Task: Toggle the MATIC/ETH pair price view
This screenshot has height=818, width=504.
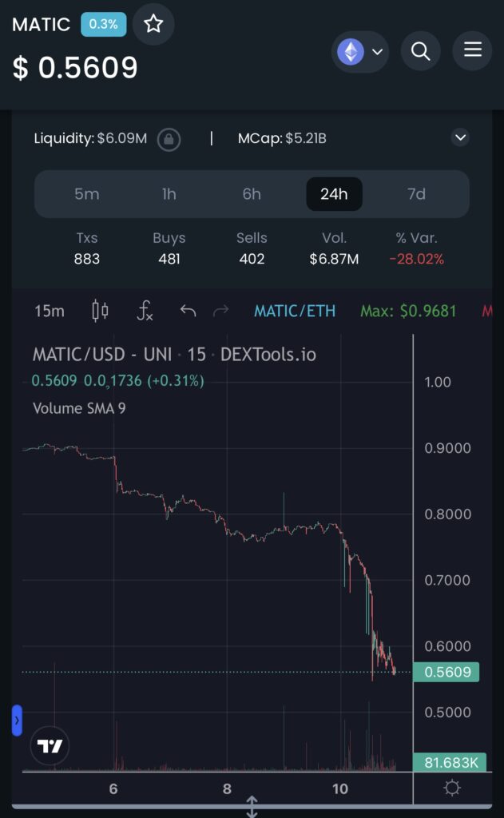Action: 295,311
